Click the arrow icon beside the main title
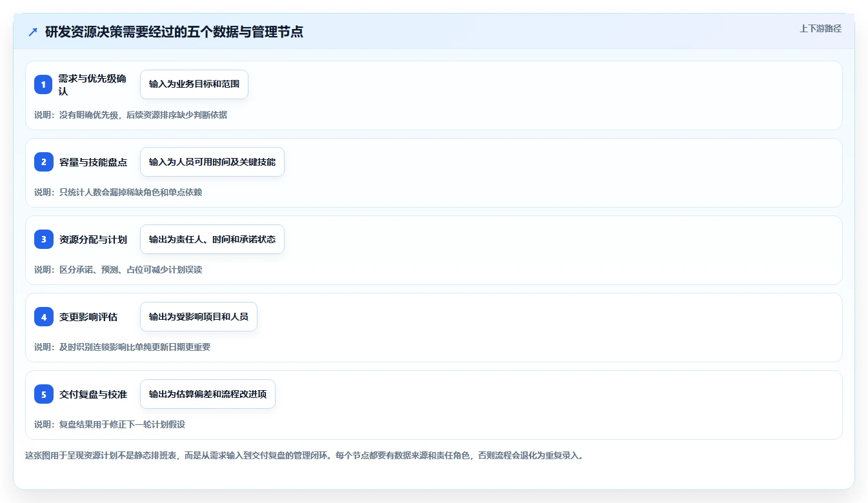The height and width of the screenshot is (503, 868). tap(33, 32)
